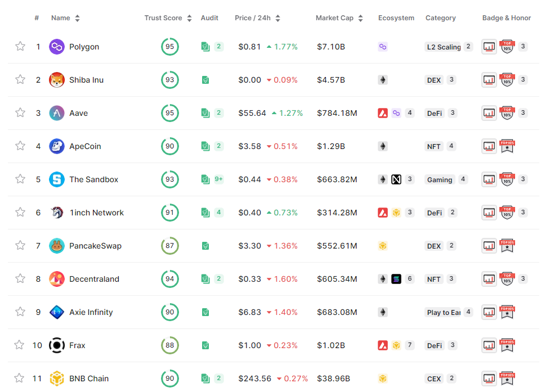
Task: Click the ApeCoin logo icon
Action: pos(57,146)
